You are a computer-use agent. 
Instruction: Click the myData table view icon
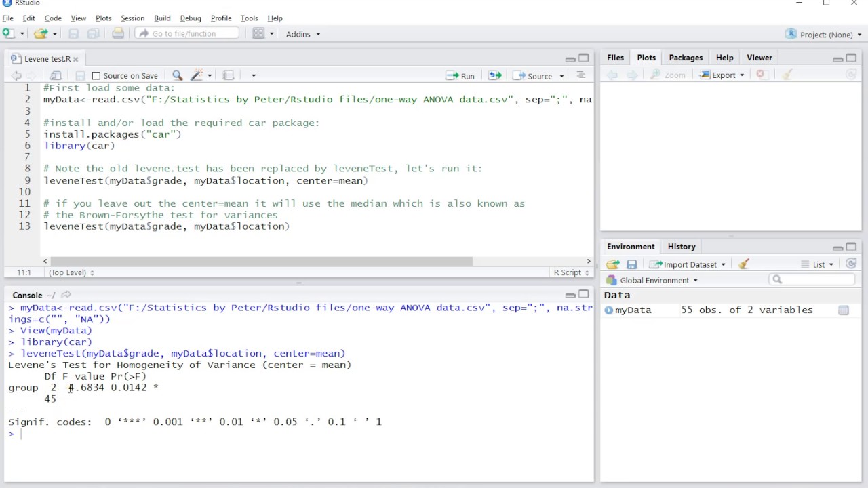click(844, 310)
